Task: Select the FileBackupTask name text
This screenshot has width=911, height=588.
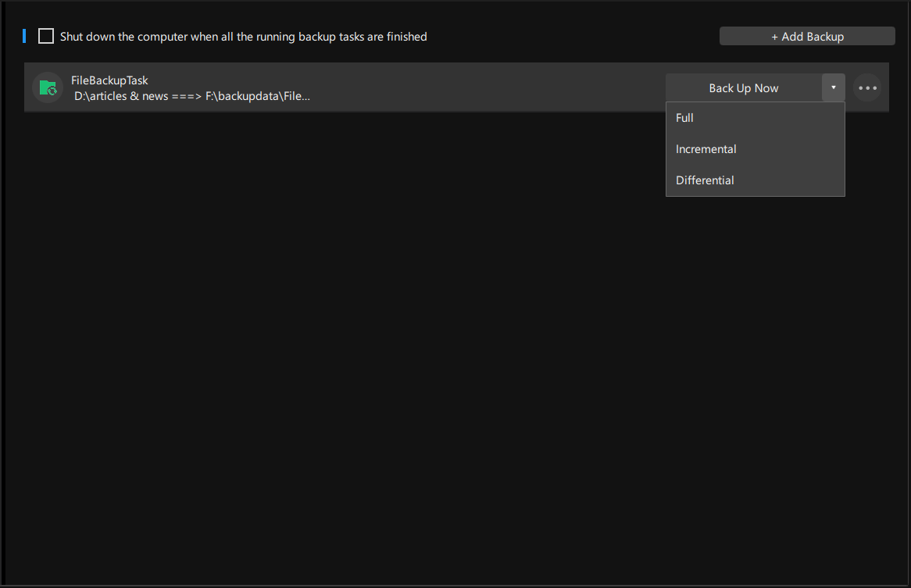Action: pyautogui.click(x=109, y=80)
